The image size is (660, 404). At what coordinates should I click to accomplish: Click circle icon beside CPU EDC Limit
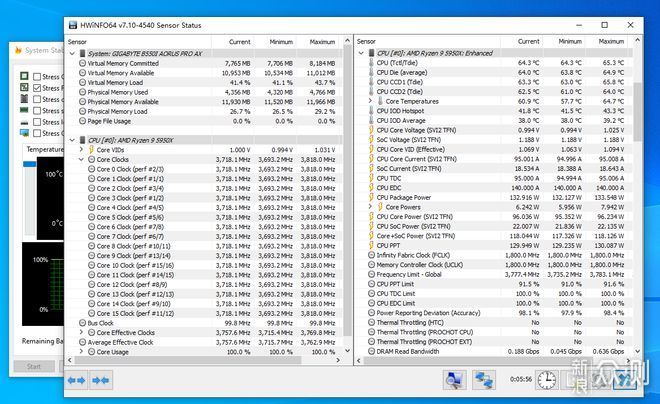(371, 303)
